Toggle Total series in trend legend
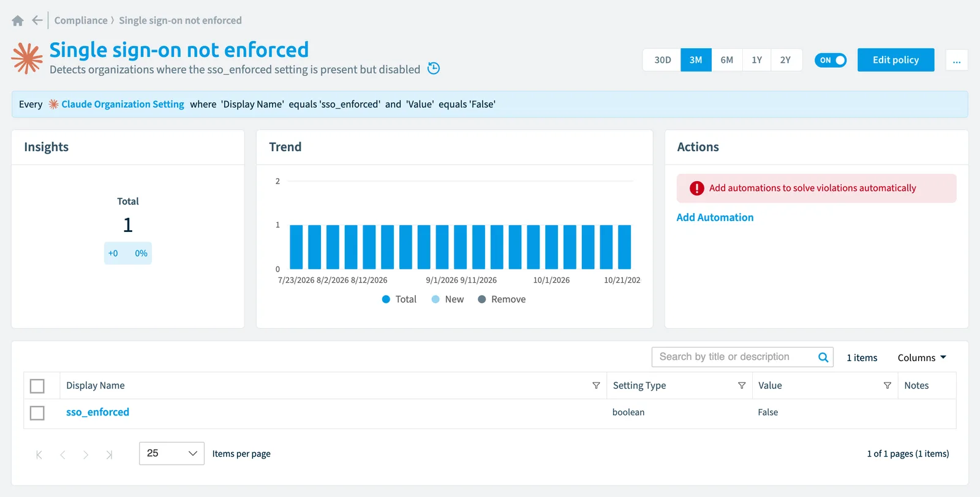 [399, 299]
